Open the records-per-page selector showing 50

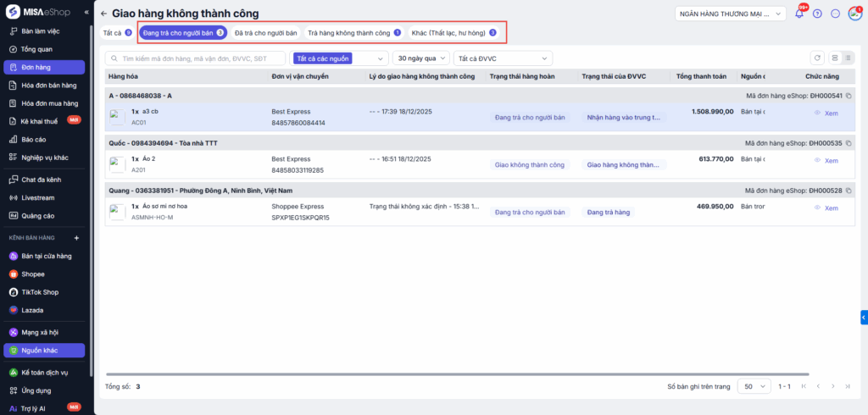tap(754, 386)
